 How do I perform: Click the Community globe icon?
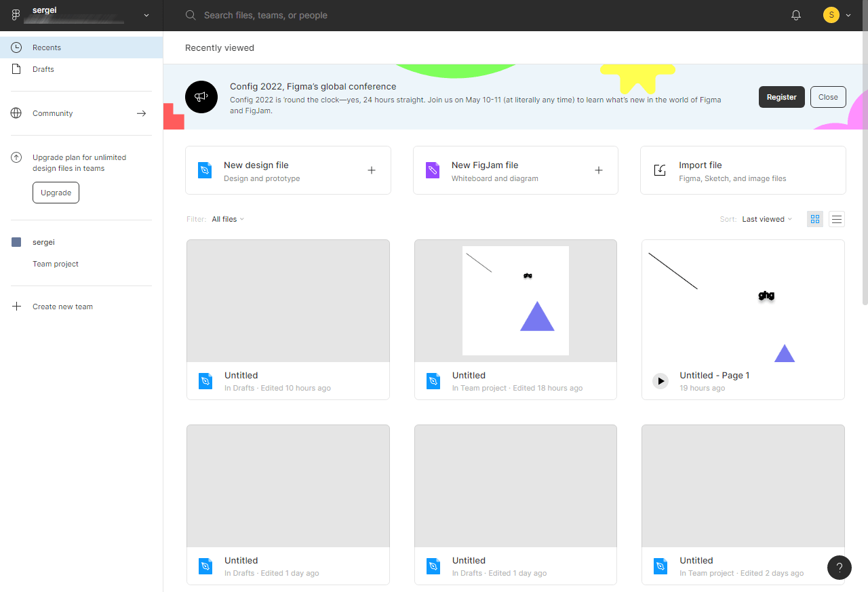(x=16, y=113)
